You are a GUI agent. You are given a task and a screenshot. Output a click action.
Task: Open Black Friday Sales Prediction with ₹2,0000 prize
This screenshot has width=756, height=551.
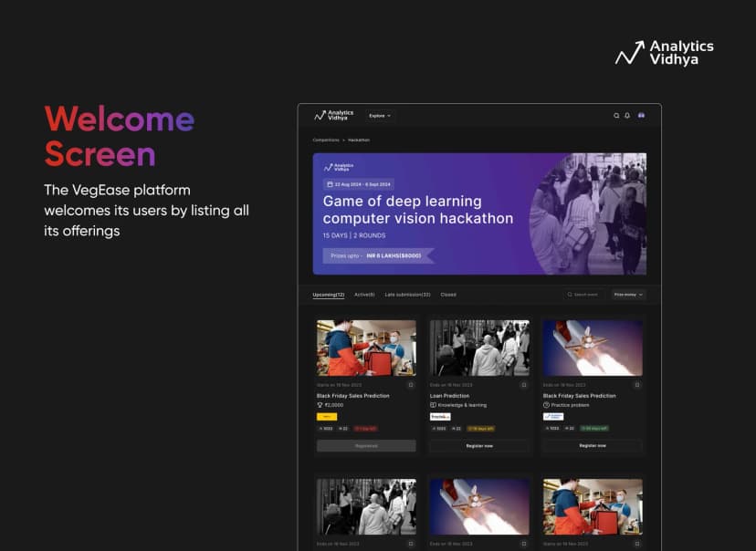[x=353, y=396]
